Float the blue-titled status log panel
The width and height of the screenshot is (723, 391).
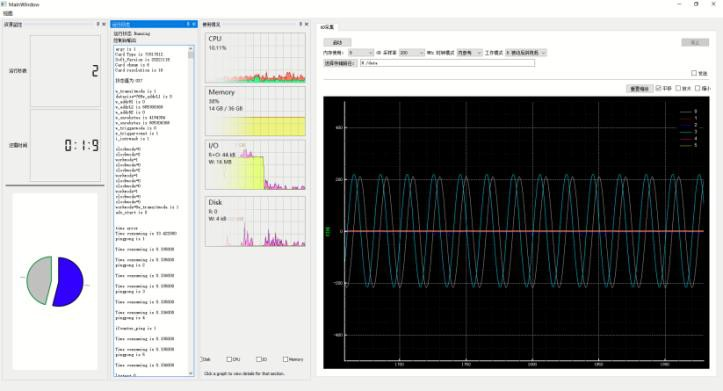[188, 24]
